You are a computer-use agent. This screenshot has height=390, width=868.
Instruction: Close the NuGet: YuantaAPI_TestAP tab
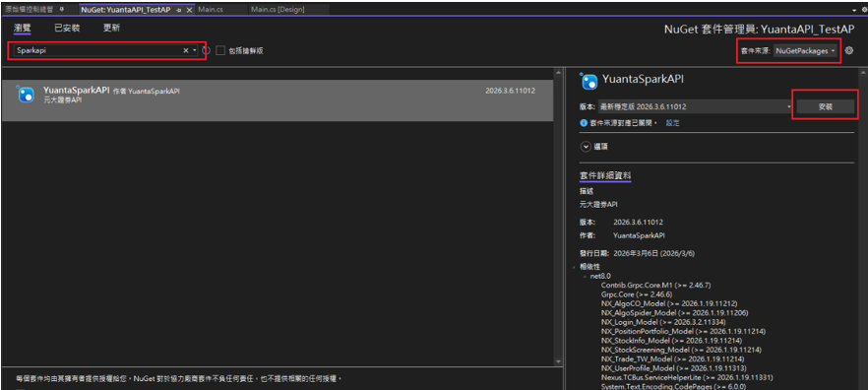(189, 10)
